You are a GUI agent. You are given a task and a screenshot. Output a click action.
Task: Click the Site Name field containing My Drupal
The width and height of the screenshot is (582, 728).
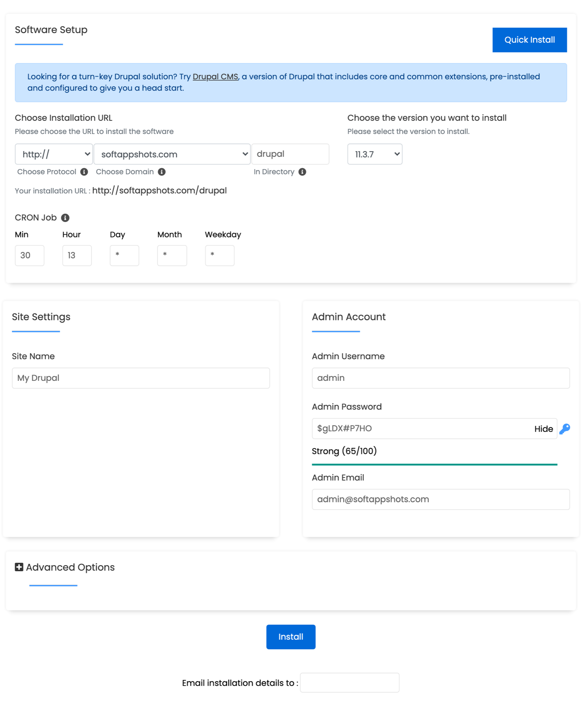(x=140, y=378)
